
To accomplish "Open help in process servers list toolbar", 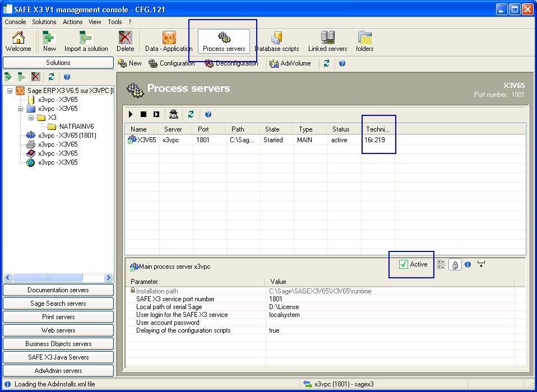I will click(208, 114).
